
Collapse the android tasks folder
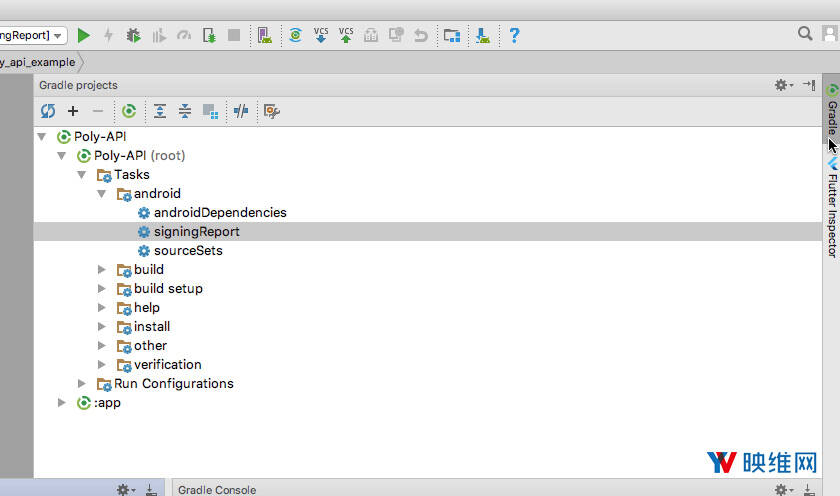click(102, 194)
